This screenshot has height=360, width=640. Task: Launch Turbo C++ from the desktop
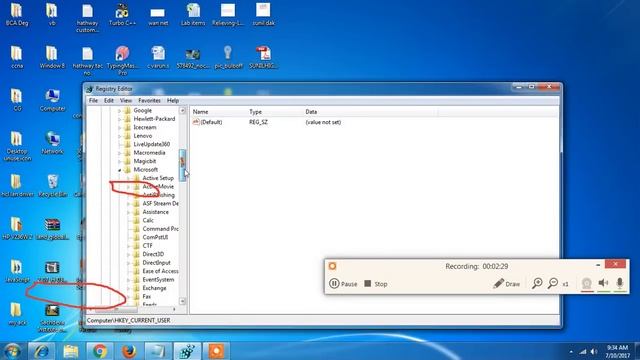[x=122, y=14]
